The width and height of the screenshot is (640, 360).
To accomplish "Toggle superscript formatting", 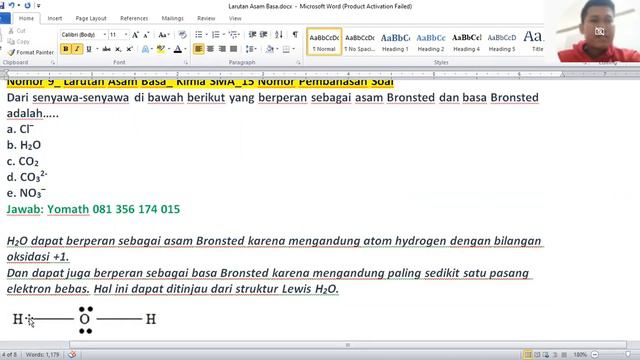I will coord(129,49).
